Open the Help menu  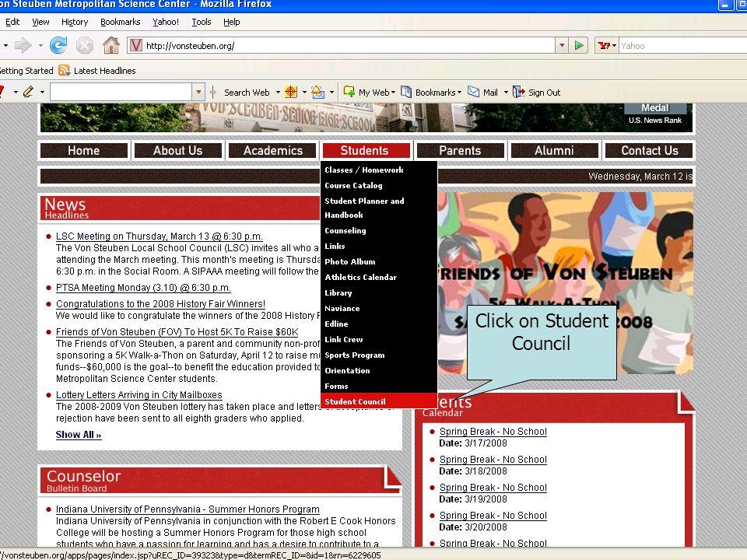232,22
